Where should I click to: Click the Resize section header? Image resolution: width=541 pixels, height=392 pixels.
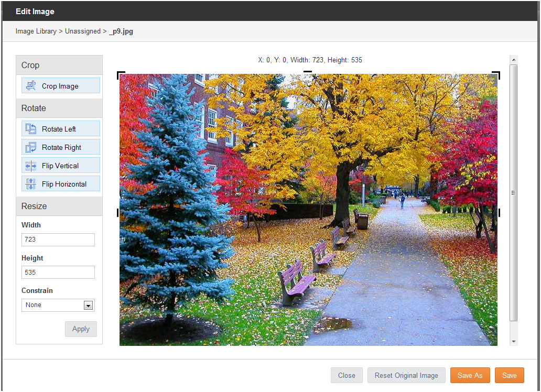click(59, 206)
